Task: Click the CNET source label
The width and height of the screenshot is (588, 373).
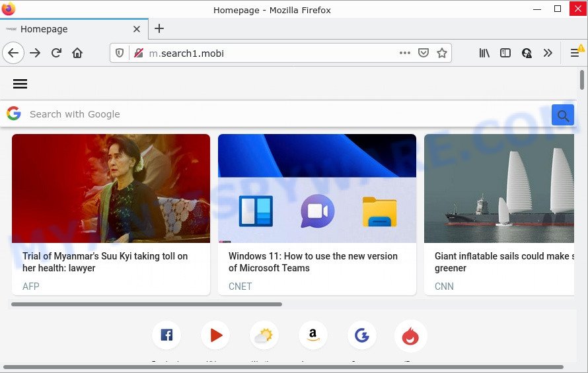Action: point(240,287)
